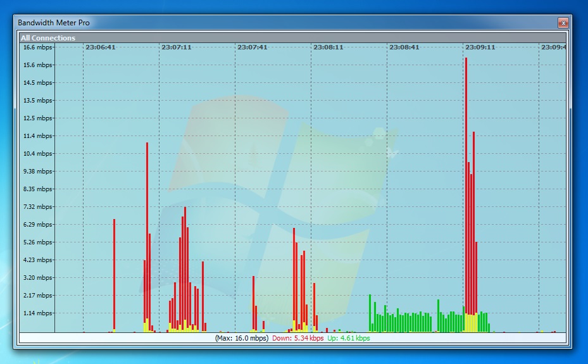Click the 5.26 mbps axis label
588x364 pixels.
(x=37, y=242)
